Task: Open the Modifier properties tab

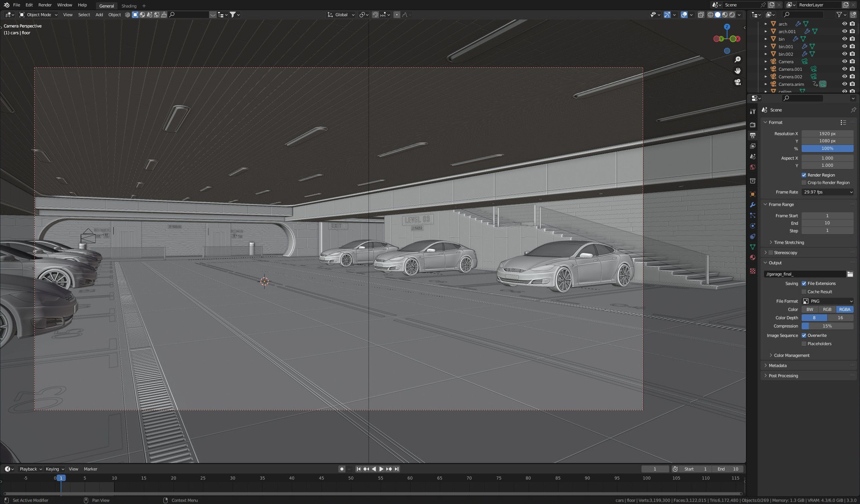Action: point(753,205)
